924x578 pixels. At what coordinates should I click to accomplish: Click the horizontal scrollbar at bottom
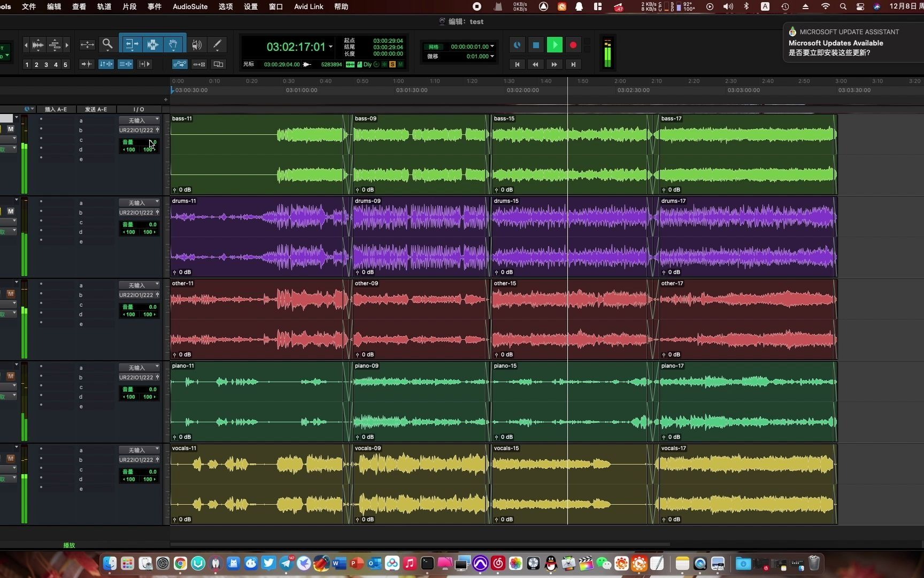pyautogui.click(x=420, y=544)
